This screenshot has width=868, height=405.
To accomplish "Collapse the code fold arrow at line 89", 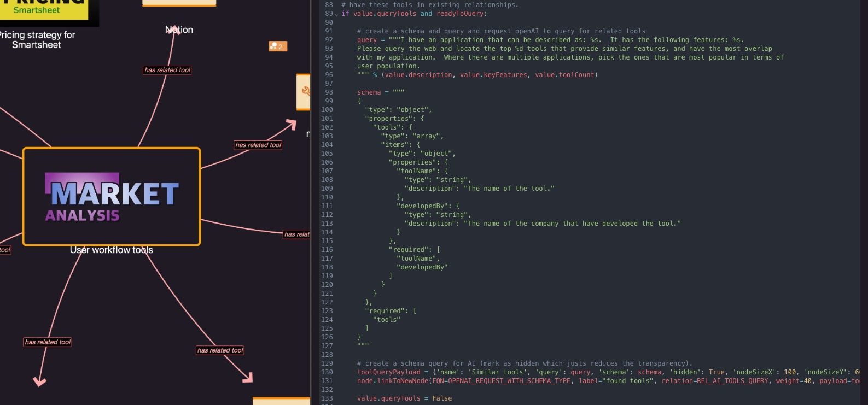I will [337, 14].
